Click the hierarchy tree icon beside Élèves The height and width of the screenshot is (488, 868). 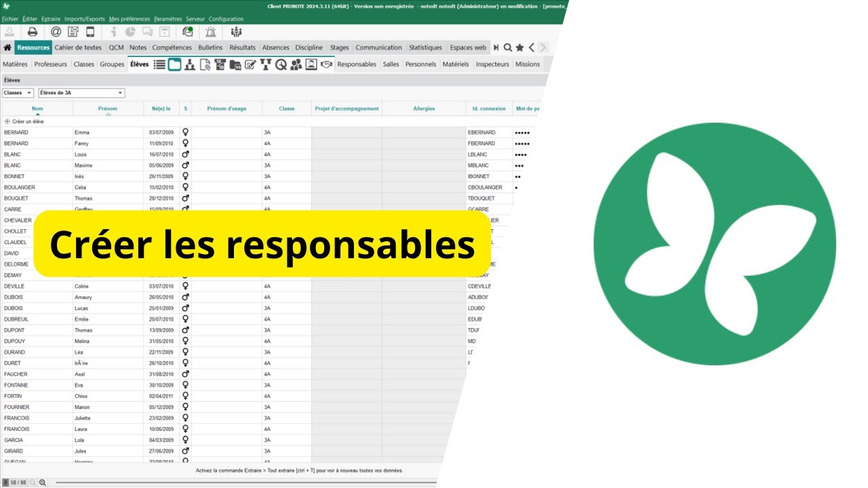(x=190, y=64)
